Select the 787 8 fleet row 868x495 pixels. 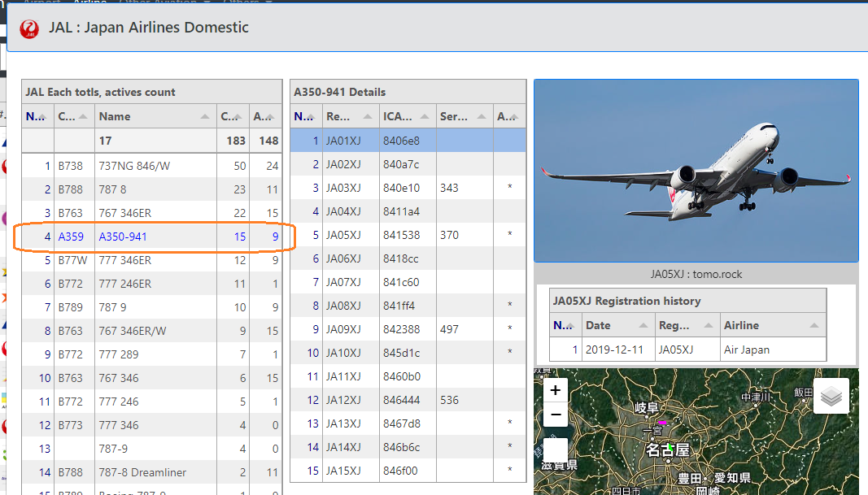click(151, 189)
